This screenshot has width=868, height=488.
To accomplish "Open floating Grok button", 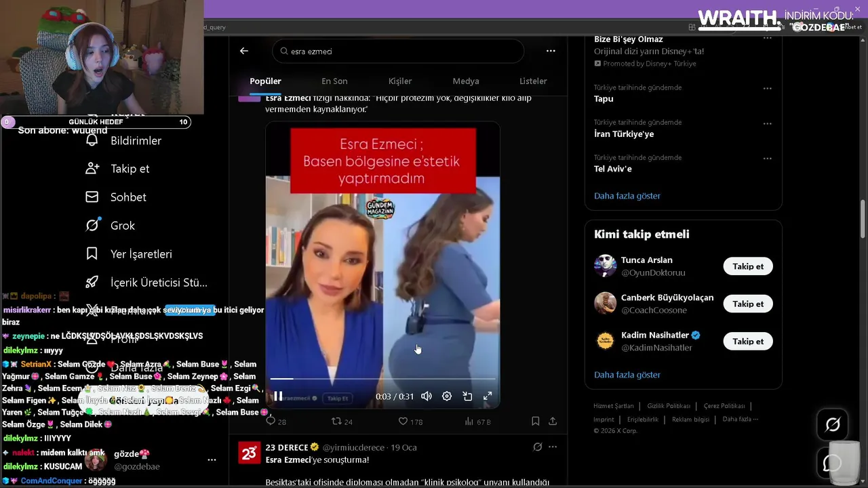I will click(833, 425).
